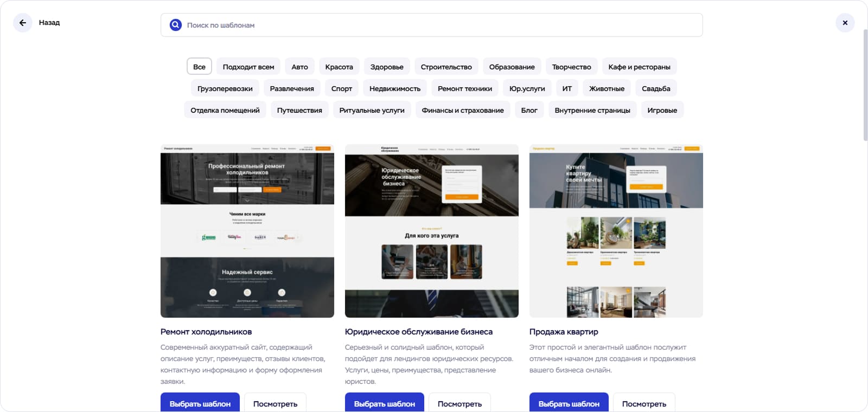Open the 'Животные' category

pos(607,88)
